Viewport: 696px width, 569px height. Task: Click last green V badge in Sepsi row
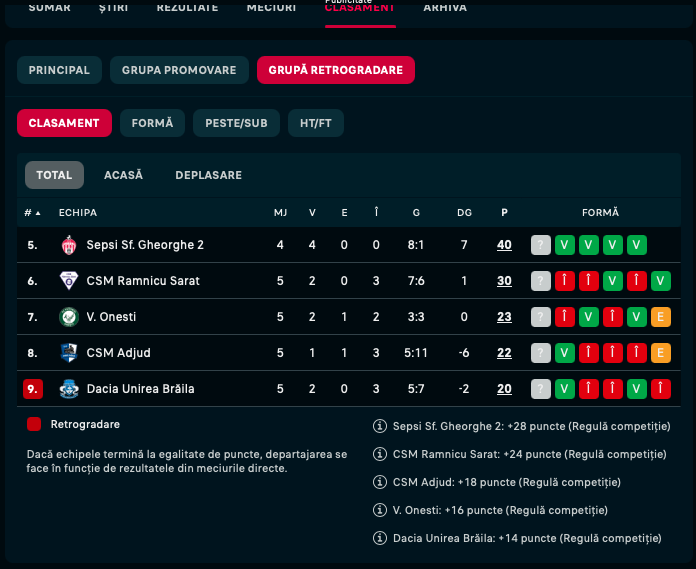637,245
